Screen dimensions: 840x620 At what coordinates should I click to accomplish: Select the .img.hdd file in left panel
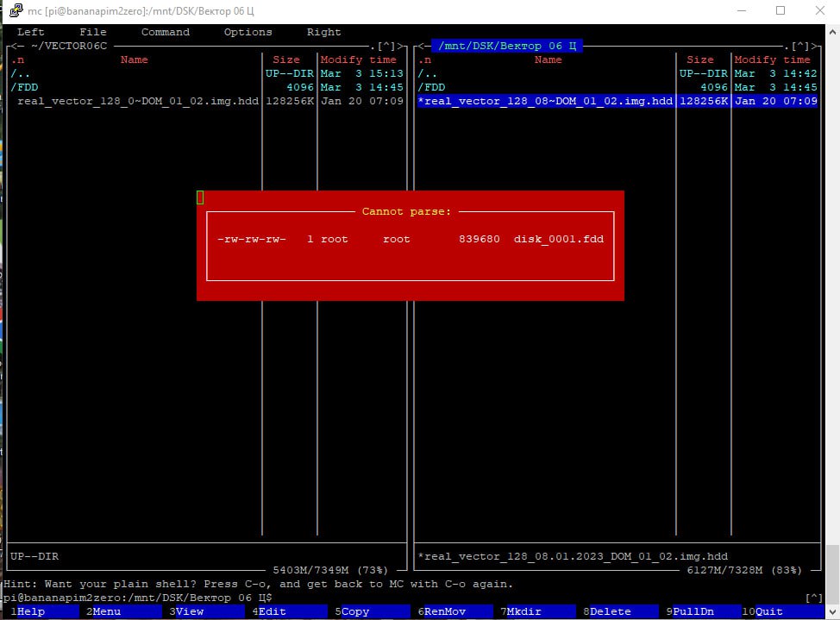138,101
